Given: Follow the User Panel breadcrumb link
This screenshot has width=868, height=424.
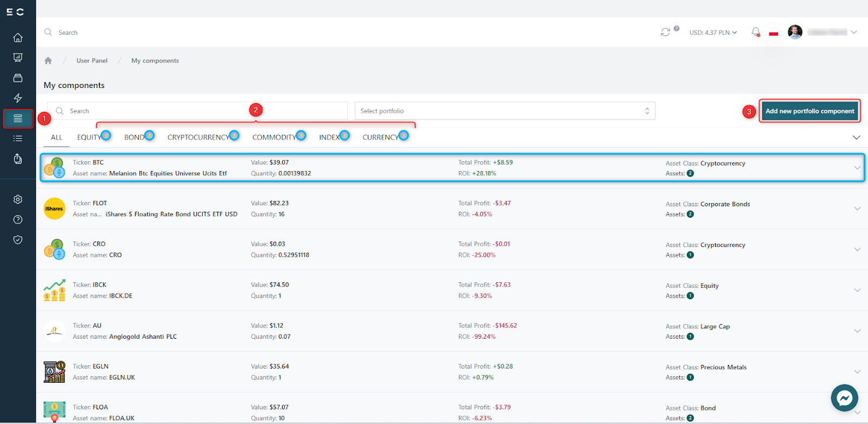Looking at the screenshot, I should (x=92, y=61).
